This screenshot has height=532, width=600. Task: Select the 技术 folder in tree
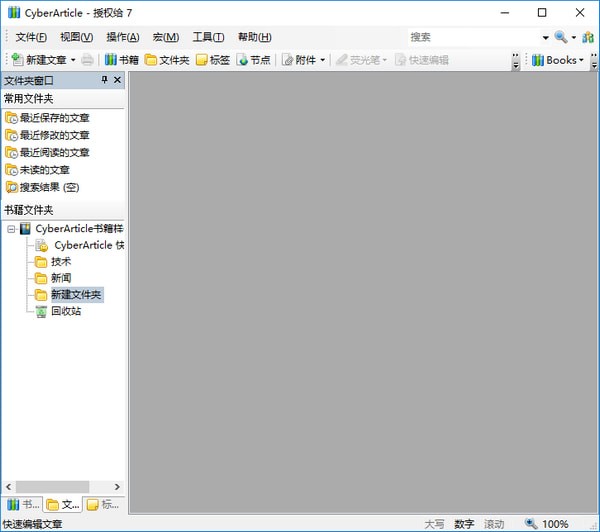60,261
